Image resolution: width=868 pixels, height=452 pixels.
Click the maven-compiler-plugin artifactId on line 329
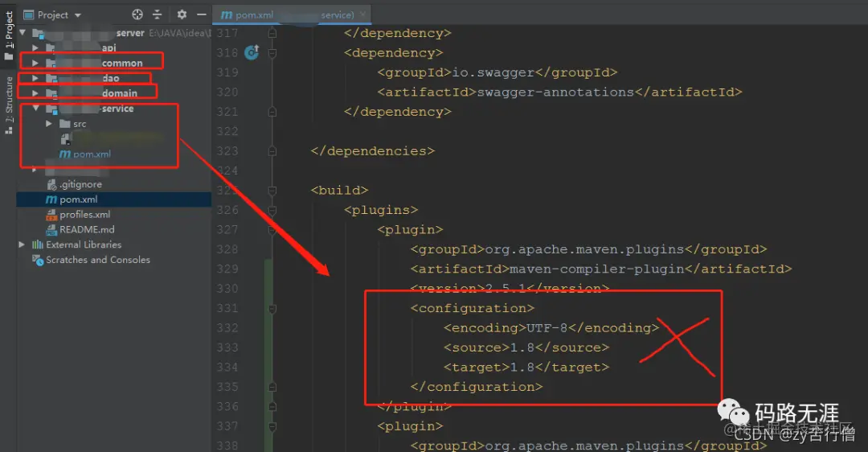coord(596,269)
